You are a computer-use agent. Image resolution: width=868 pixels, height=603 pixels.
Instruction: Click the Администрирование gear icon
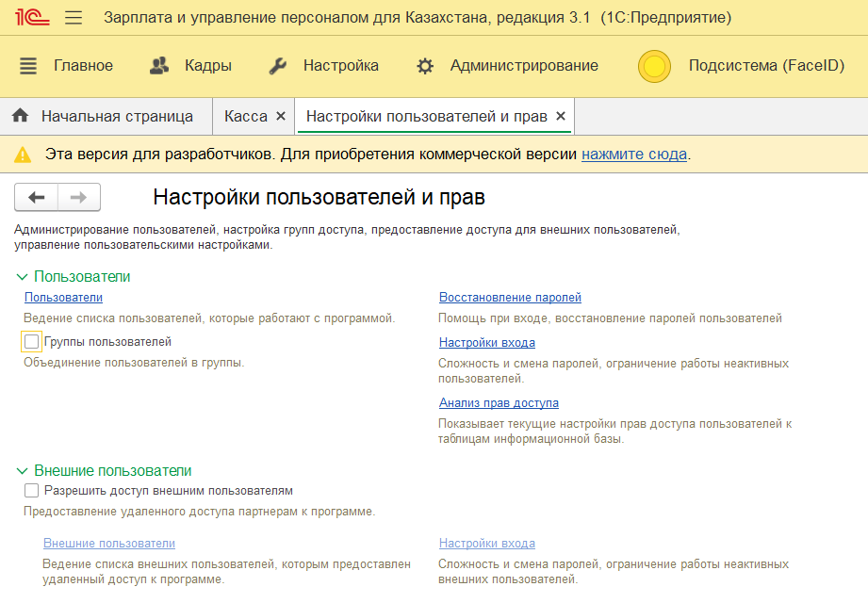(x=425, y=66)
